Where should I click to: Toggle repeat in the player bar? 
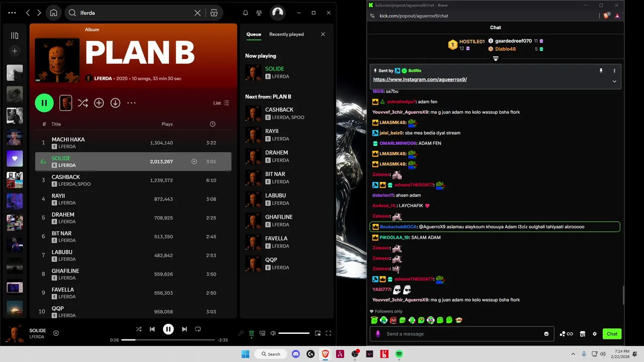[x=198, y=329]
